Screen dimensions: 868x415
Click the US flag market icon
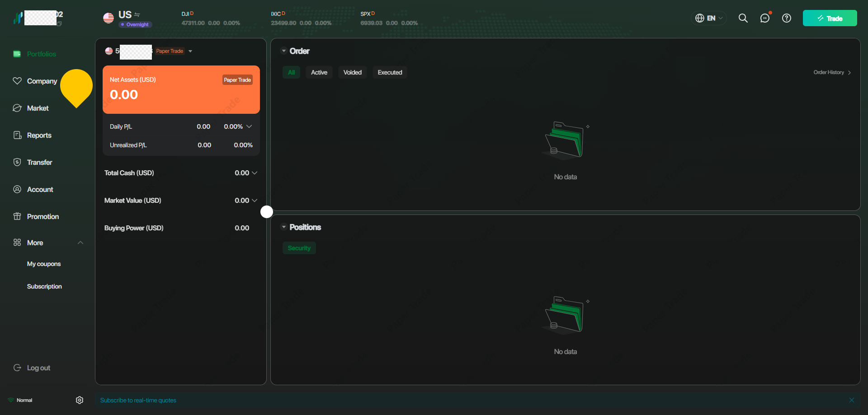(x=108, y=18)
